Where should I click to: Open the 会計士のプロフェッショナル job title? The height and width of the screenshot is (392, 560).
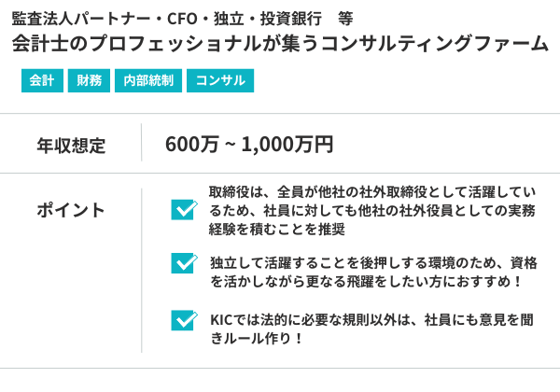(x=280, y=45)
